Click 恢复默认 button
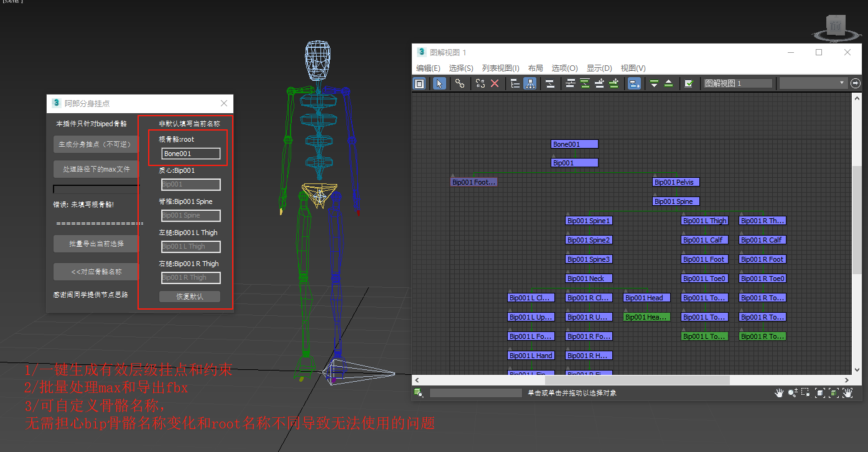 [x=190, y=297]
